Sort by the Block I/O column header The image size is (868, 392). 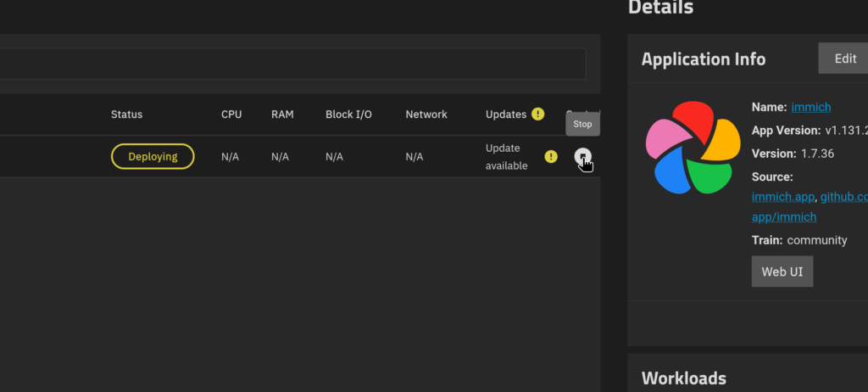tap(348, 115)
